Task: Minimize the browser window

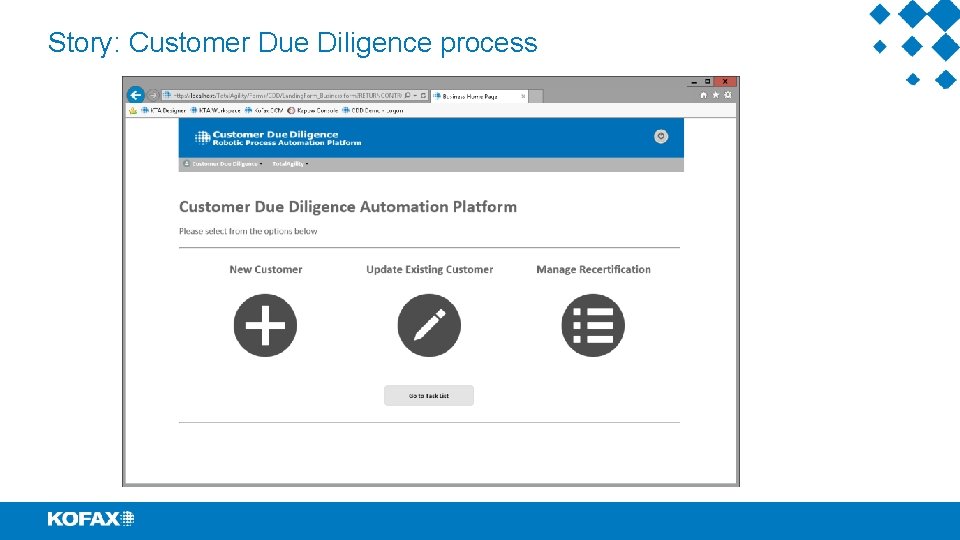Action: (694, 81)
